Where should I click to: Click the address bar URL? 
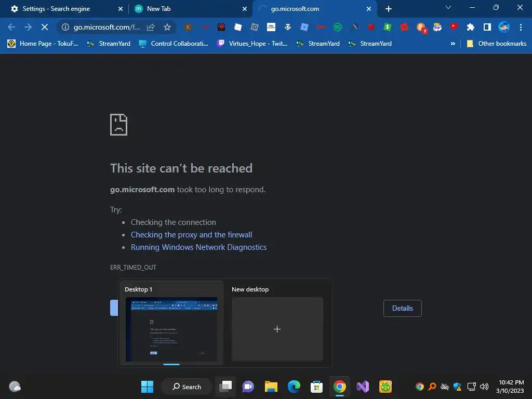(107, 27)
